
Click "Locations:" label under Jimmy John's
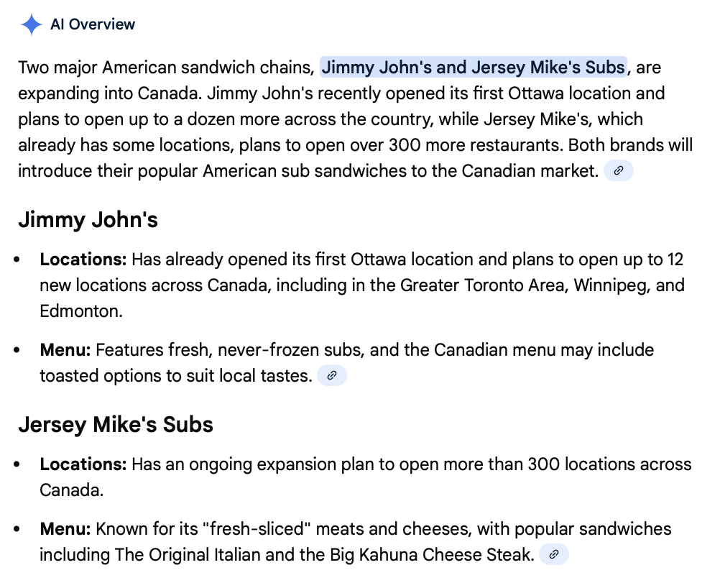tap(83, 259)
